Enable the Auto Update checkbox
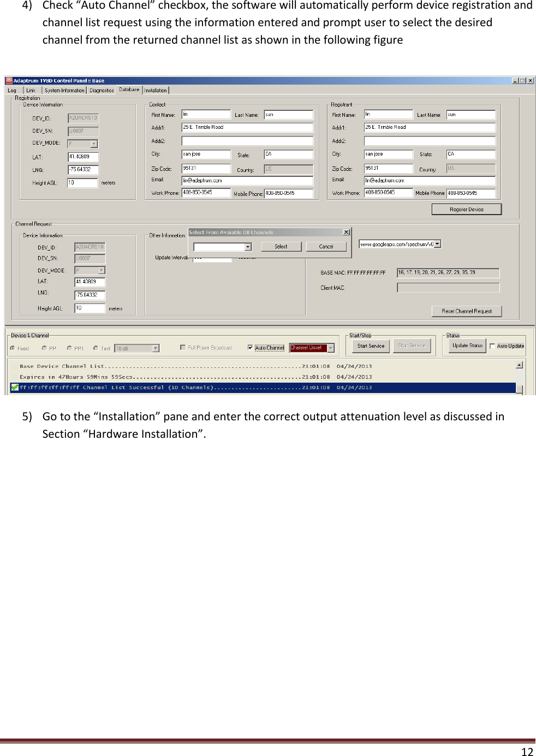536x756 pixels. click(492, 346)
